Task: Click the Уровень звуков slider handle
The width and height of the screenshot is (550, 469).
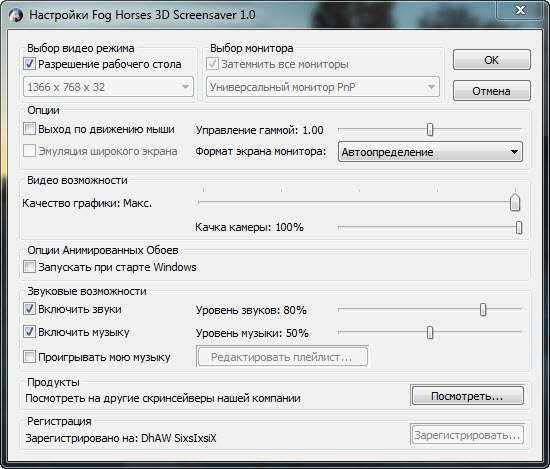Action: point(483,310)
